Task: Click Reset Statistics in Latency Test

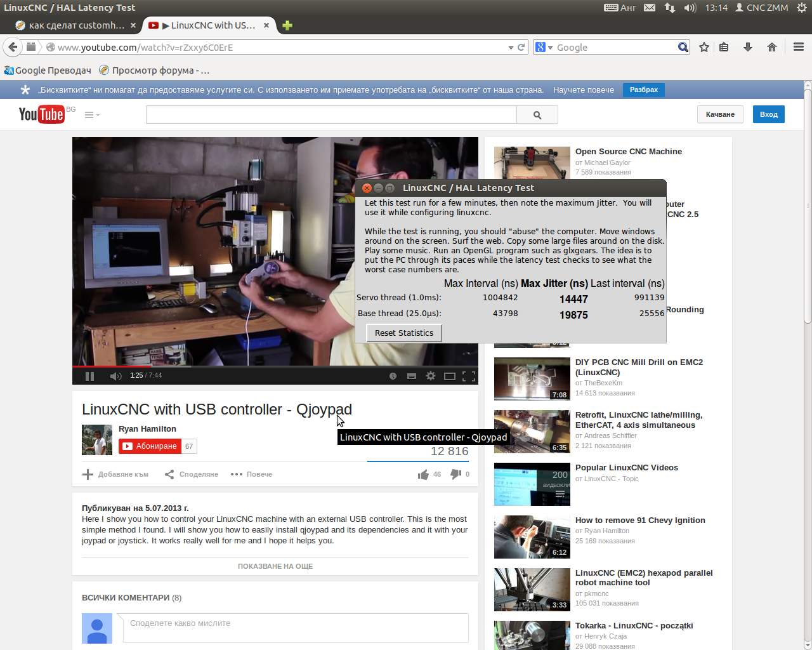Action: tap(404, 333)
